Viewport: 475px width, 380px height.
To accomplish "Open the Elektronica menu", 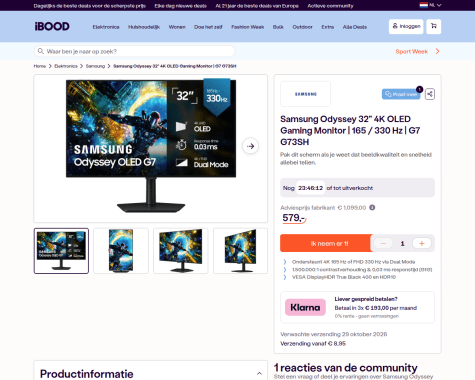I will coord(106,27).
